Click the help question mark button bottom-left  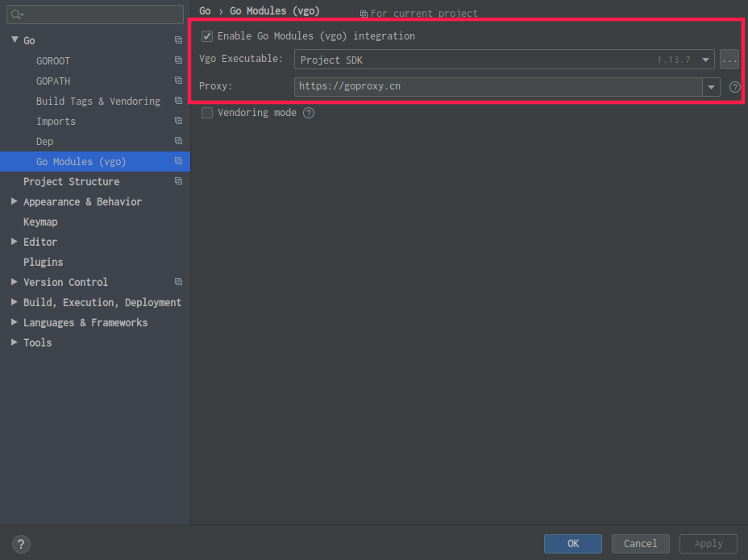(22, 544)
